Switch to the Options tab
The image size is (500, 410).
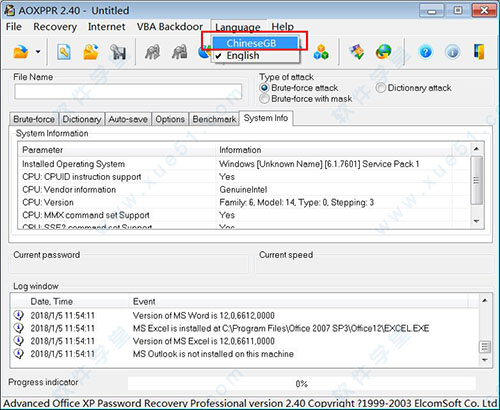coord(170,119)
